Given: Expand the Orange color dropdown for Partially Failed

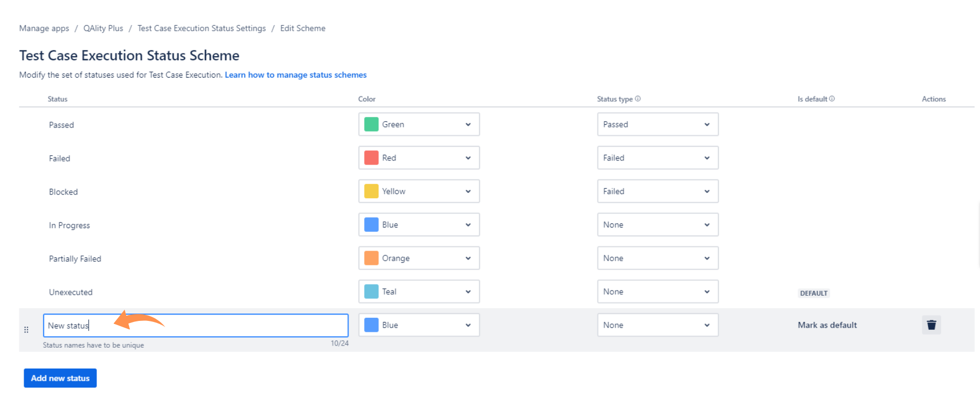Looking at the screenshot, I should [x=419, y=259].
